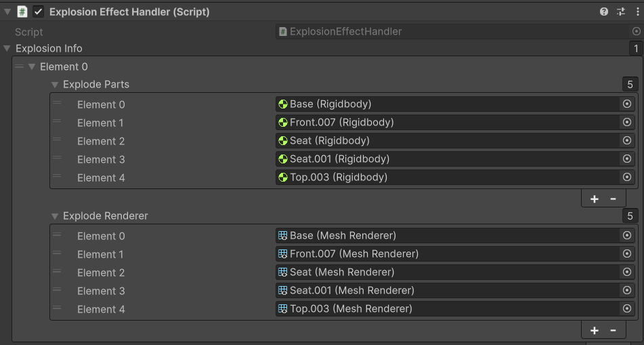Collapse the Explode Renderer foldout
Image resolution: width=644 pixels, height=345 pixels.
(x=55, y=216)
